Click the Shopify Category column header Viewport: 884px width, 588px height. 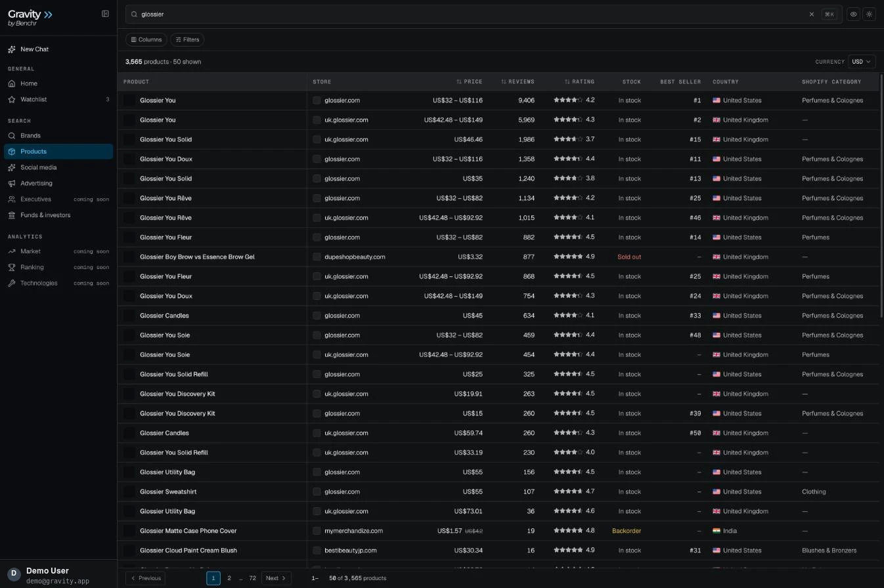click(831, 82)
